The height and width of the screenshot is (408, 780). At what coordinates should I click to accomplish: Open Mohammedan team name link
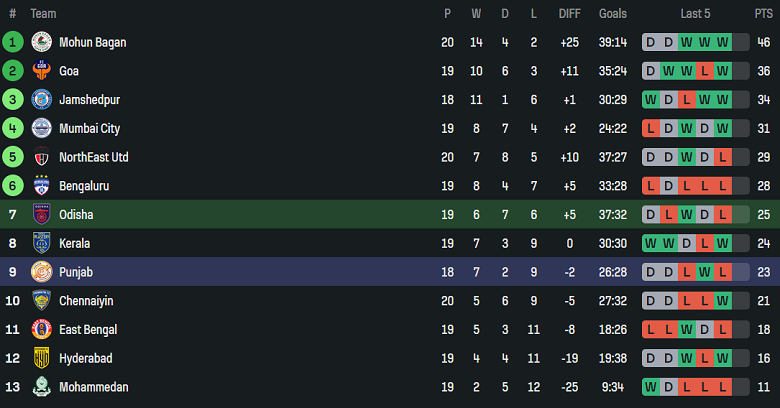click(x=93, y=387)
